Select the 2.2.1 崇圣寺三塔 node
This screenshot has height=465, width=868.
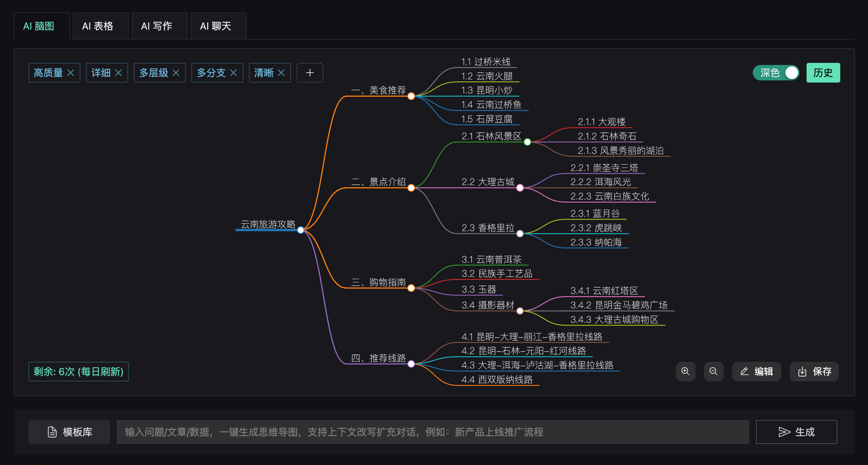(x=604, y=168)
